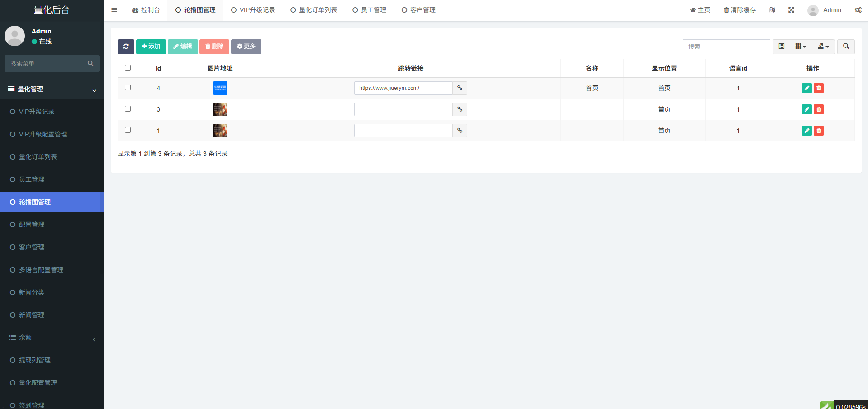
Task: Switch to the 控制台 tab
Action: coord(146,10)
